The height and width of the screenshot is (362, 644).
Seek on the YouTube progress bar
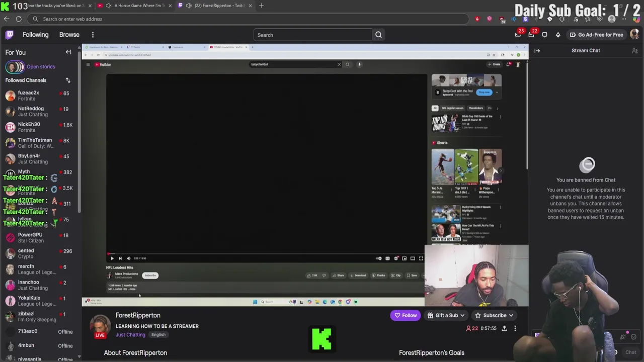coord(266,254)
